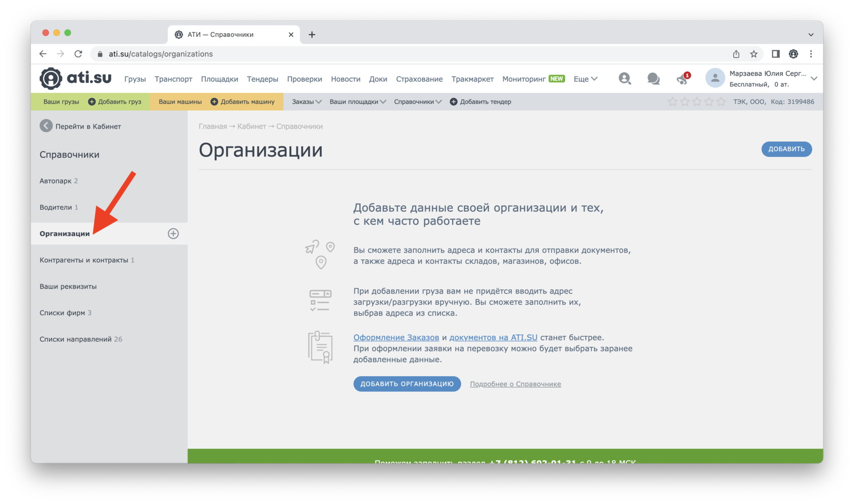Screen dimensions: 854x504
Task: Select Контрагенты и контракты in sidebar
Action: tap(84, 260)
